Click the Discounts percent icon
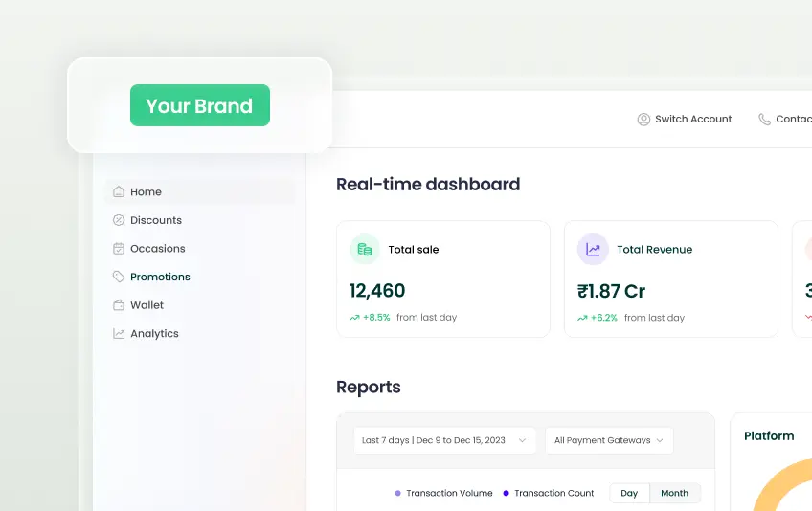This screenshot has width=812, height=511. pos(119,220)
